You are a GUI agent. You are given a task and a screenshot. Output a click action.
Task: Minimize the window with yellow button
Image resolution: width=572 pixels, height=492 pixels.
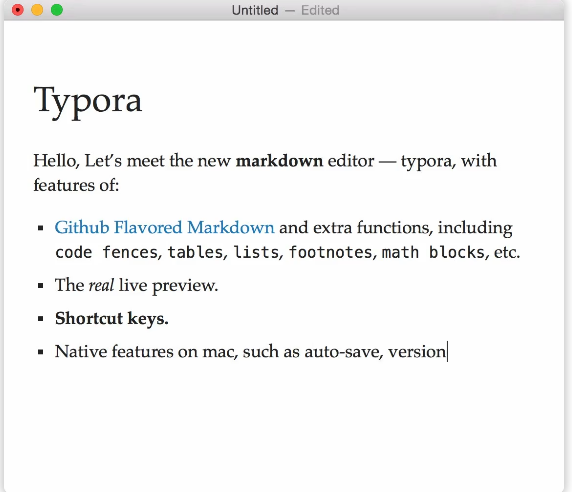[37, 10]
